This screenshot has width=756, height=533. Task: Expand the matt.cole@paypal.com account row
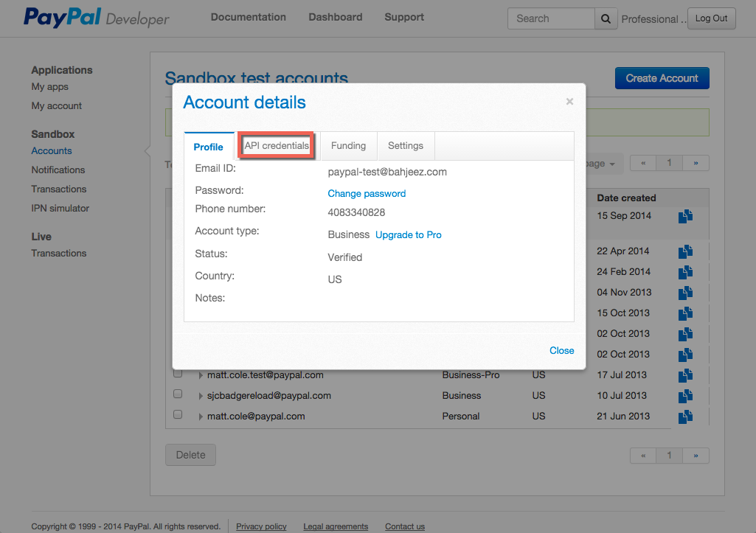(201, 417)
